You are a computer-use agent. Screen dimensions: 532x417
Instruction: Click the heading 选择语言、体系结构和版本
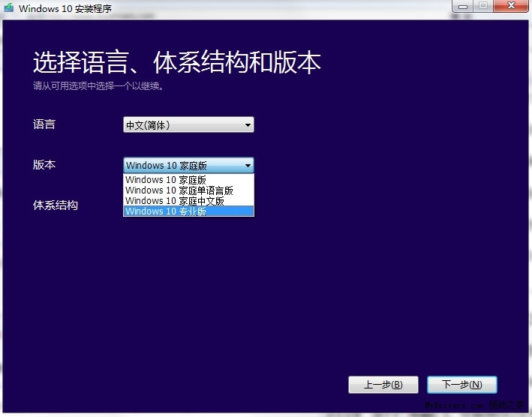point(177,62)
